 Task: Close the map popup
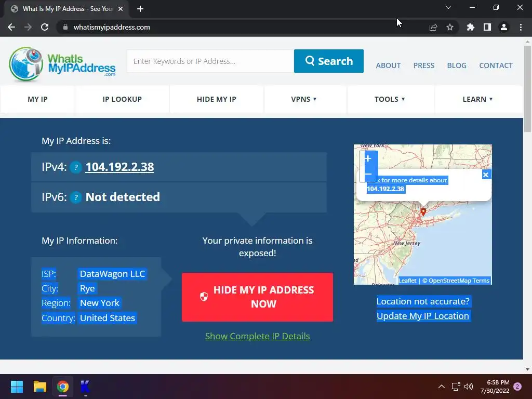(486, 175)
